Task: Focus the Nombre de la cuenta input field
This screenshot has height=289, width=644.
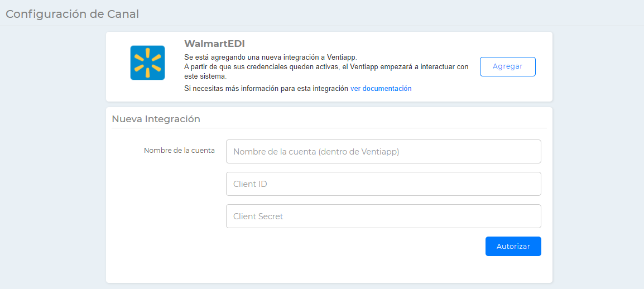Action: click(383, 152)
